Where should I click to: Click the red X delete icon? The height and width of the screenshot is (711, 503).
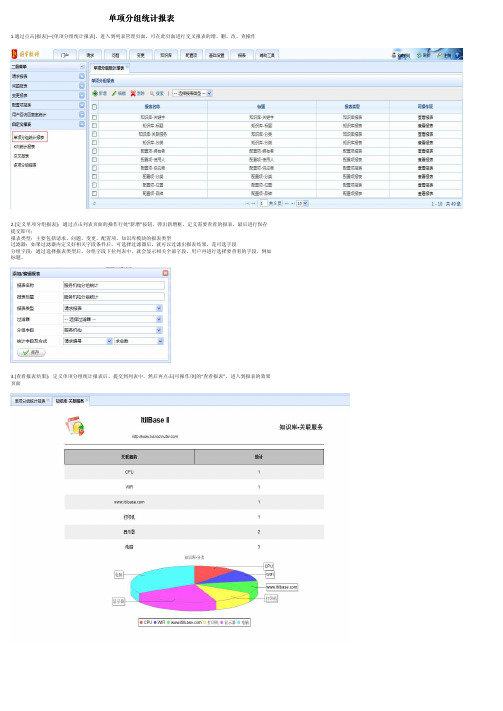133,93
